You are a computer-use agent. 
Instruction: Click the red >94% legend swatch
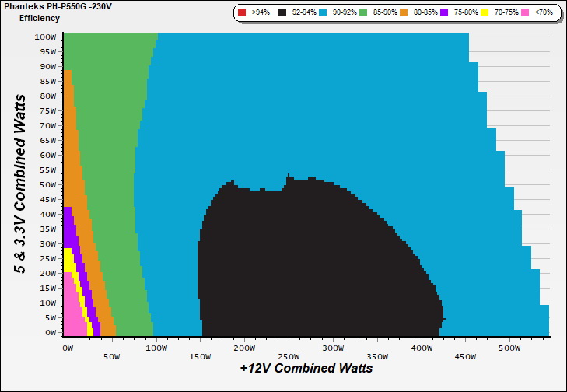coord(242,12)
